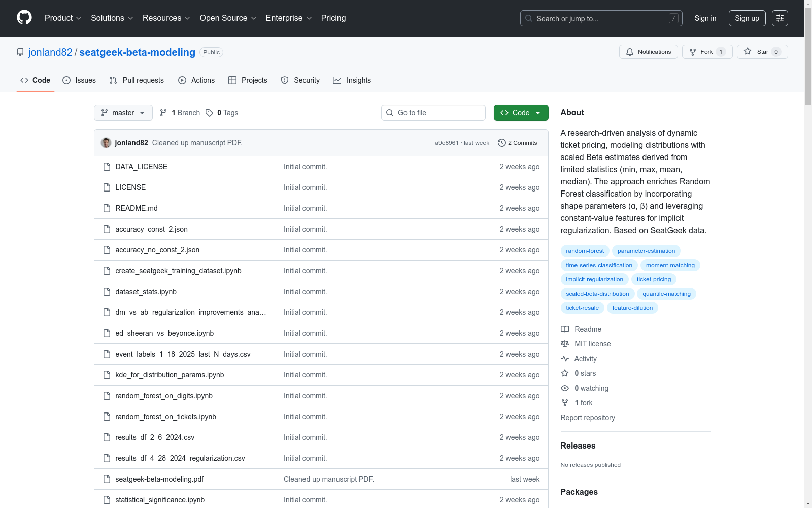Click the Sign in link
812x508 pixels.
click(705, 18)
